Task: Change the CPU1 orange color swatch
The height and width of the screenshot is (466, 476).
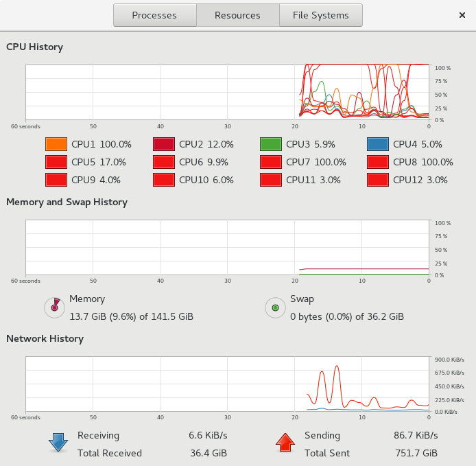Action: (56, 144)
